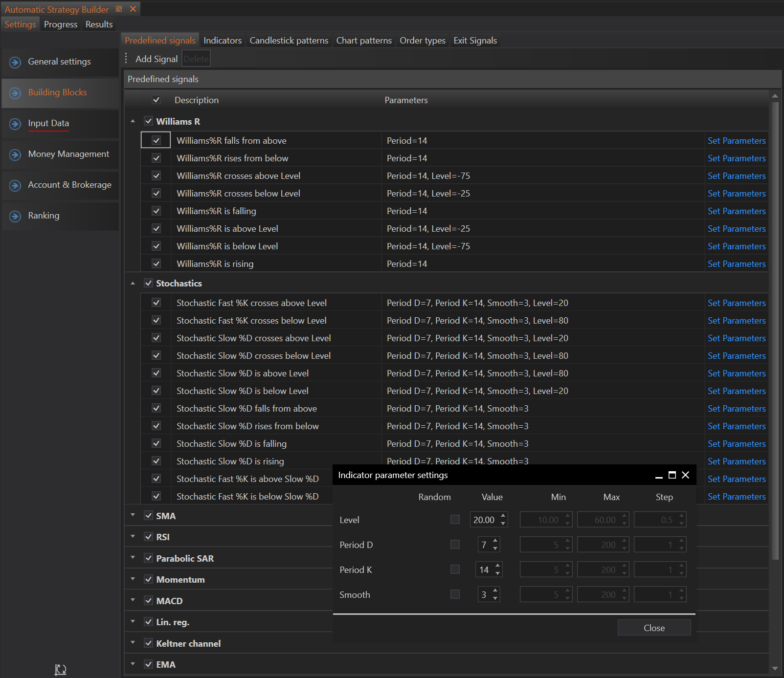Click the toolbar grip dots near Add Signal
Viewport: 784px width, 678px height.
126,59
